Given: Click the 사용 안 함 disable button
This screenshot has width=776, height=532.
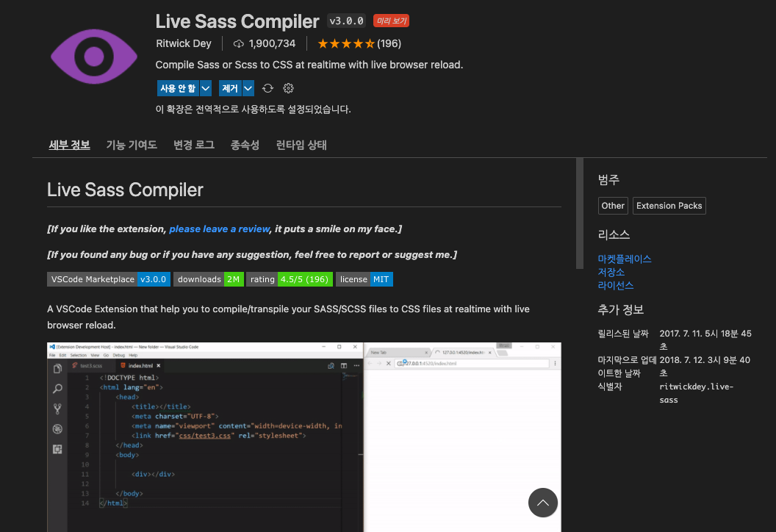Looking at the screenshot, I should pyautogui.click(x=178, y=88).
